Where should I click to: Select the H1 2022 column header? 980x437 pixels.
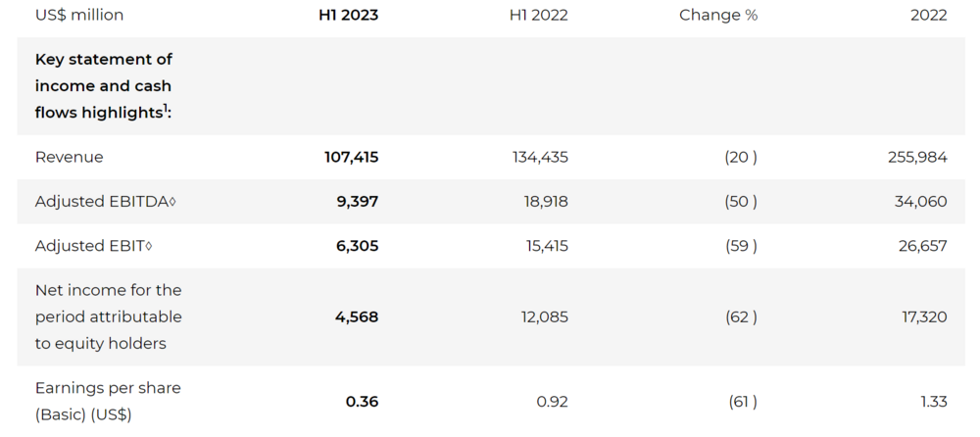pyautogui.click(x=538, y=16)
